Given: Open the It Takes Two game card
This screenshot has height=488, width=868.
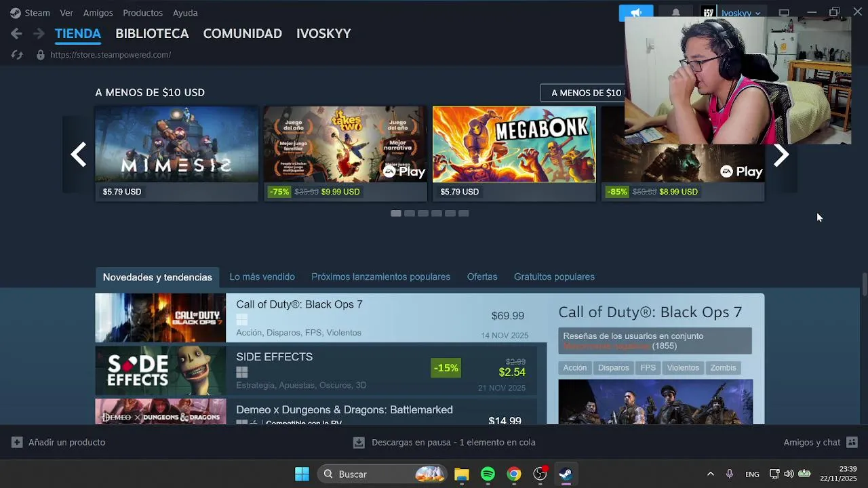Looking at the screenshot, I should [345, 154].
